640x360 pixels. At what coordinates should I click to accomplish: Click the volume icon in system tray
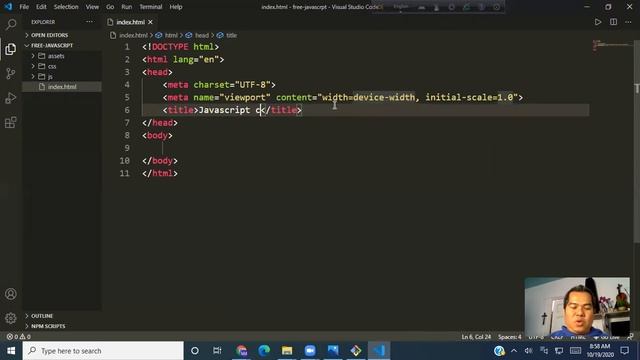click(x=528, y=351)
